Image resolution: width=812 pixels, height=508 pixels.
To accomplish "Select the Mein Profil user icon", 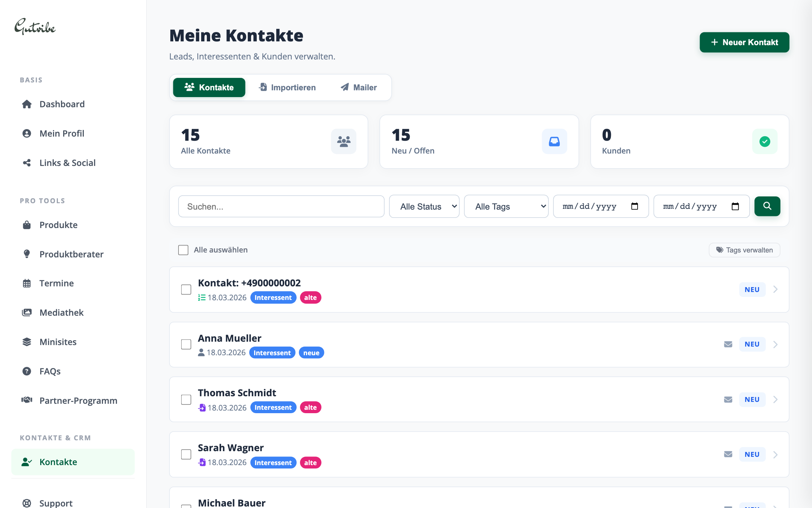I will [x=27, y=133].
